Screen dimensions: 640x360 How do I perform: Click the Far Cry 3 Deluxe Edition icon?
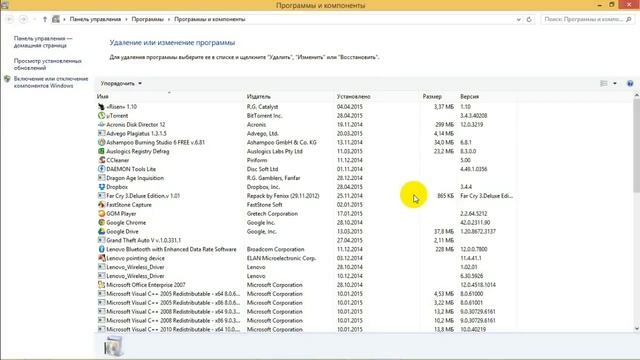click(x=101, y=196)
